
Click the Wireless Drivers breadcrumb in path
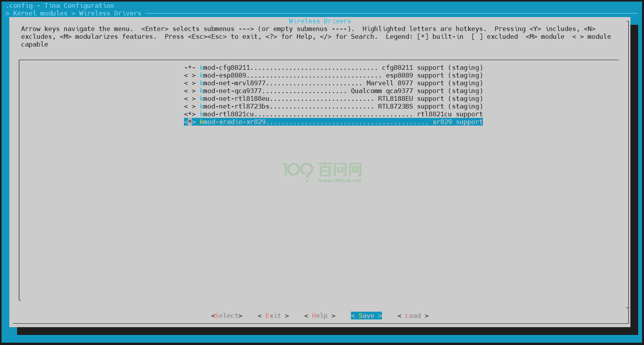[x=110, y=13]
